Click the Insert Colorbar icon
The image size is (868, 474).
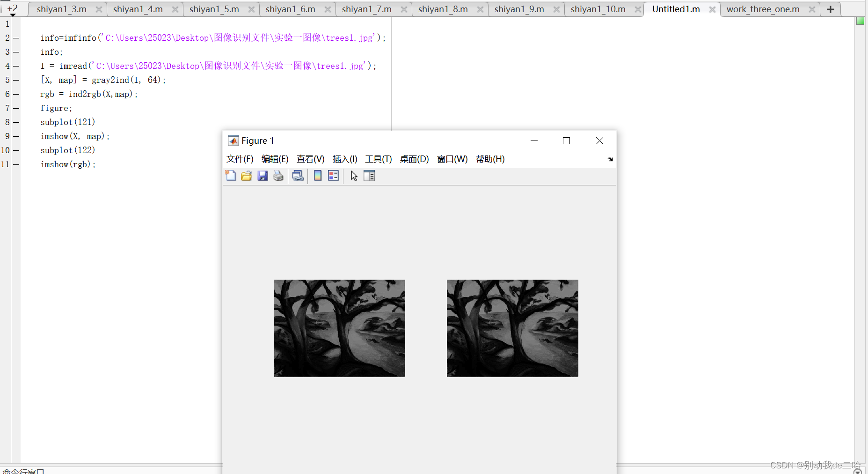pos(318,176)
